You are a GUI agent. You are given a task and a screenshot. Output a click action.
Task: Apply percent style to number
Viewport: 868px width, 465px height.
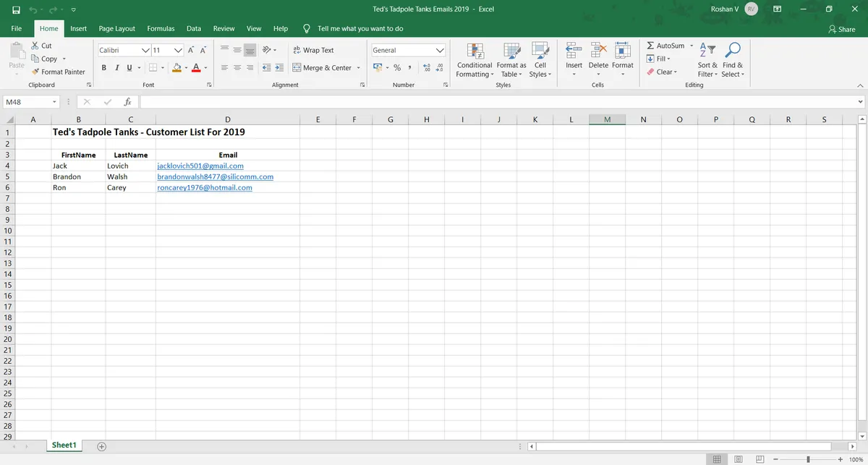[397, 67]
